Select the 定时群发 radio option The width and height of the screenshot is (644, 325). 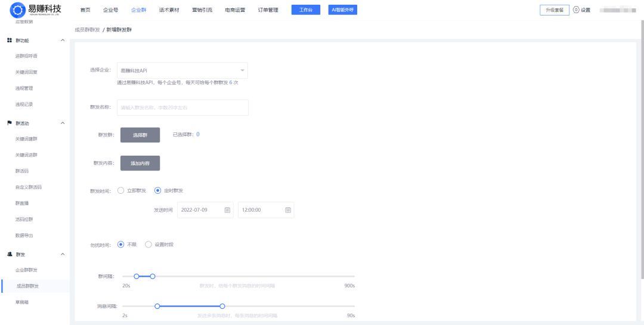coord(157,190)
